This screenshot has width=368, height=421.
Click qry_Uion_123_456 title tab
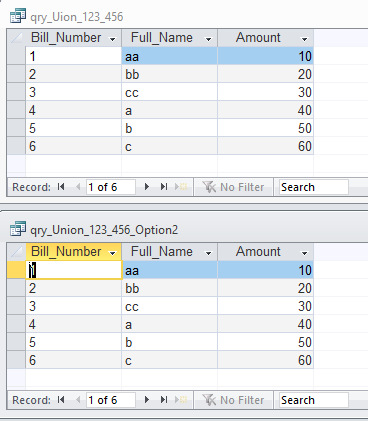point(76,17)
